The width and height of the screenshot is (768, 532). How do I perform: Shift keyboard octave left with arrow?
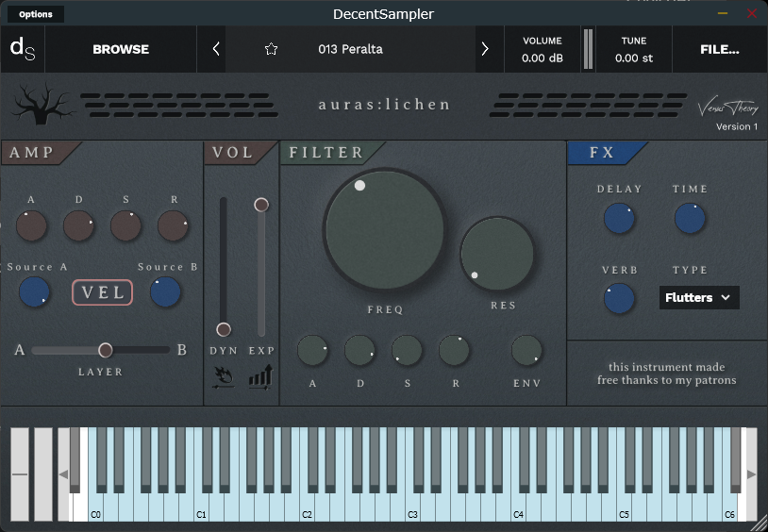63,474
